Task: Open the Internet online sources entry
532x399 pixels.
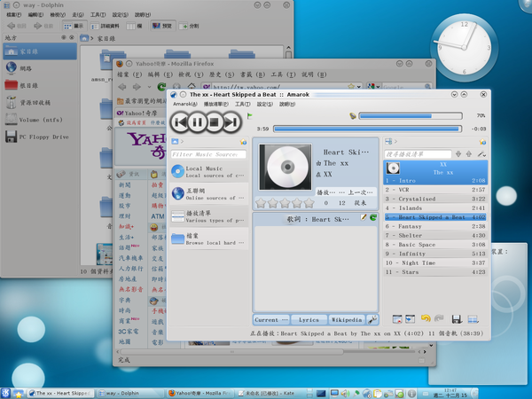Action: coord(208,193)
